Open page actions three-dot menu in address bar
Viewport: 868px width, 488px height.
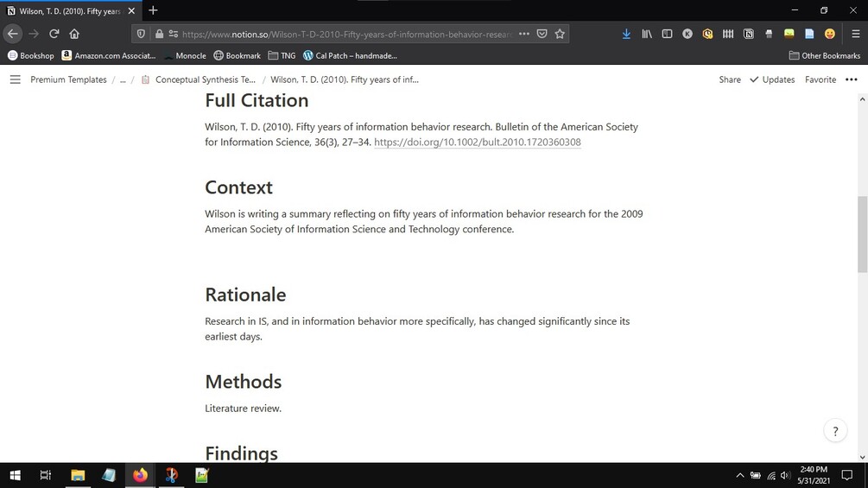pyautogui.click(x=524, y=34)
